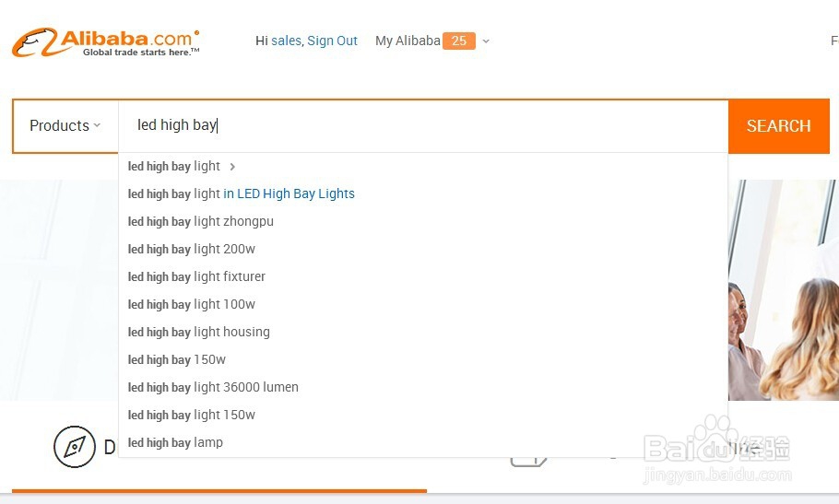Image resolution: width=839 pixels, height=504 pixels.
Task: Open the My Alibaba dropdown arrow
Action: [486, 41]
